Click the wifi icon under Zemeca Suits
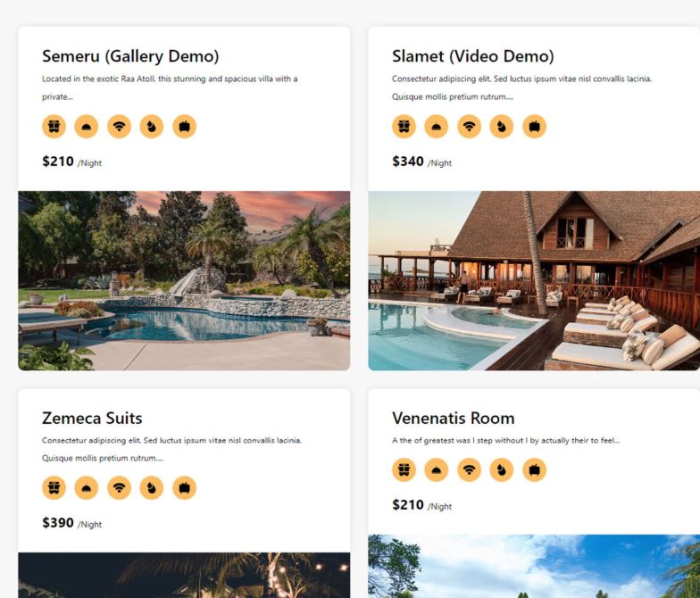700x598 pixels. 120,487
